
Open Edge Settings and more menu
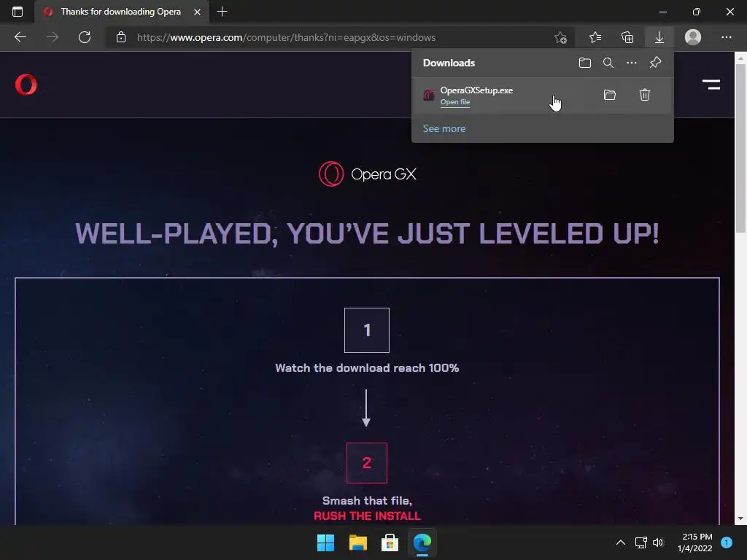726,37
